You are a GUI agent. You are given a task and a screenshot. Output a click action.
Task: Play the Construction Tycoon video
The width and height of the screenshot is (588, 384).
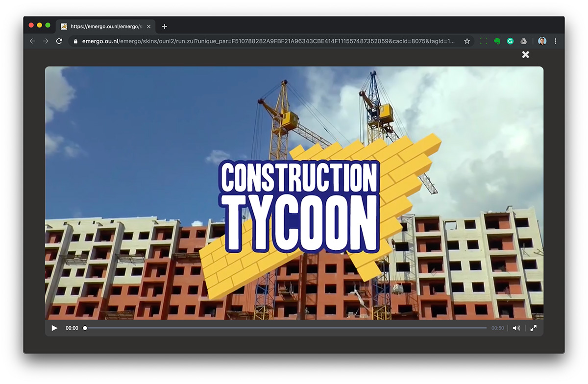(x=54, y=328)
